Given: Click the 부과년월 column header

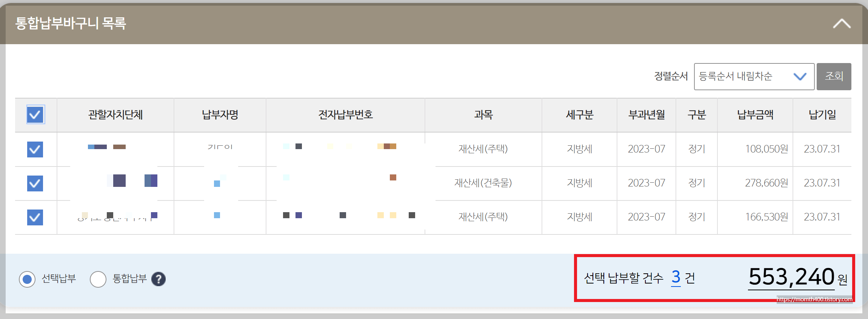Looking at the screenshot, I should pos(646,115).
